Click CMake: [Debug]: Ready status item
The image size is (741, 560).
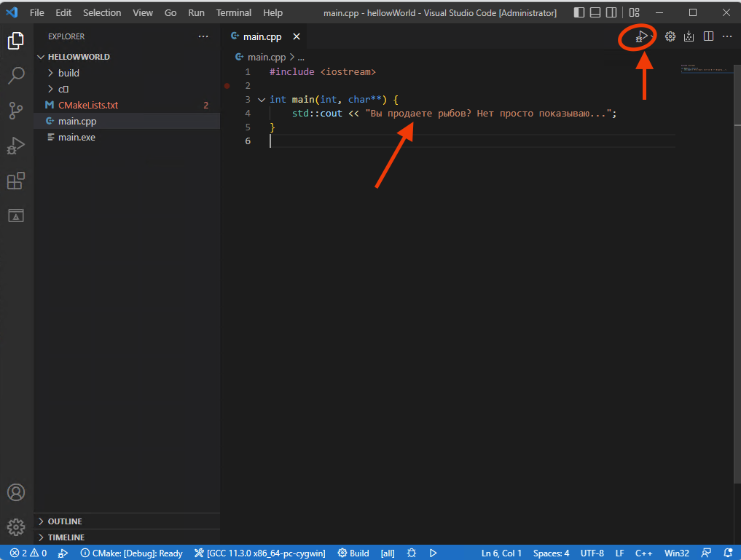pyautogui.click(x=131, y=553)
